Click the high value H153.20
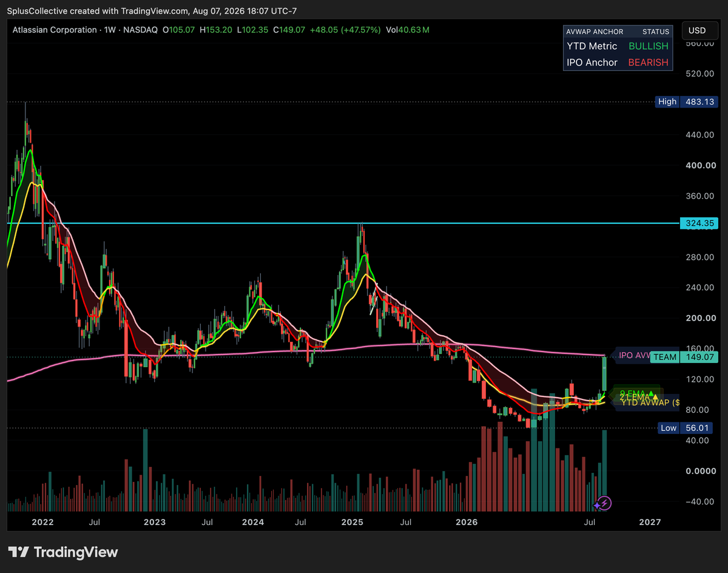The width and height of the screenshot is (728, 573). click(x=216, y=30)
